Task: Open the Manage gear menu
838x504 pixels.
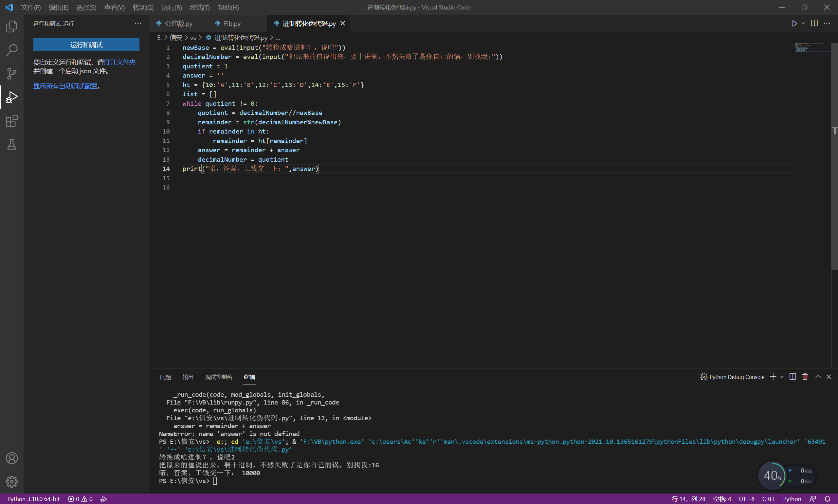Action: click(11, 482)
